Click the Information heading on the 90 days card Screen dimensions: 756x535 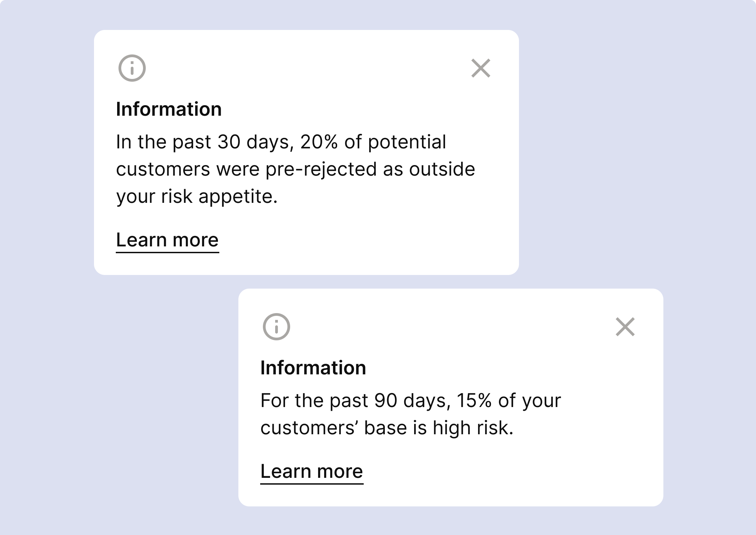click(x=313, y=368)
